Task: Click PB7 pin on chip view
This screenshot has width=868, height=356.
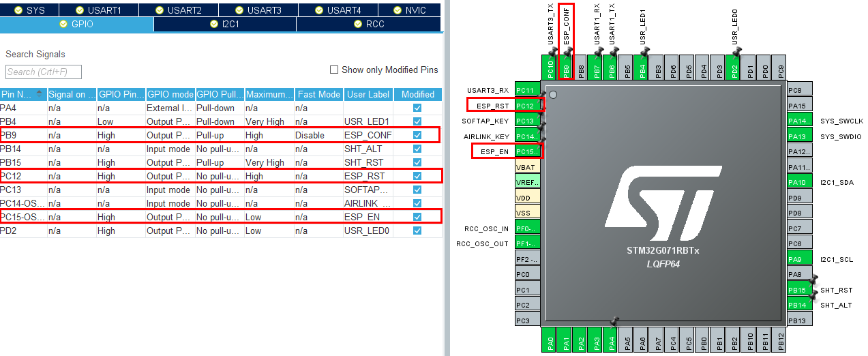Action: pos(597,66)
